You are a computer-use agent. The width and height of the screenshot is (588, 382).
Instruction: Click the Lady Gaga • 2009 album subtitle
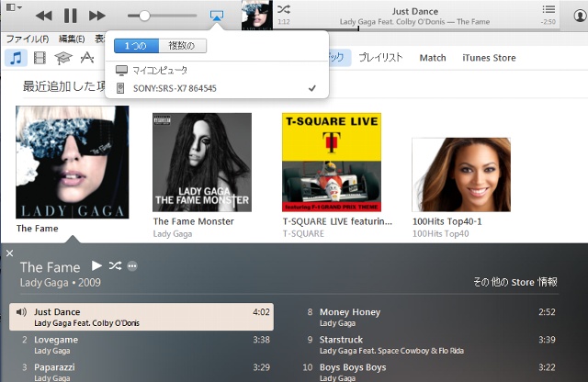click(x=61, y=283)
